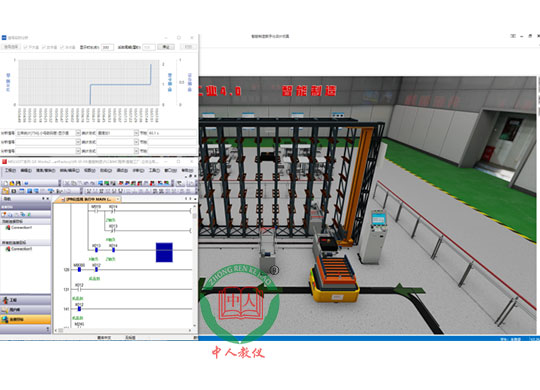The height and width of the screenshot is (390, 540).
Task: Select the highlighted Connection Destination view
Action: (25, 319)
